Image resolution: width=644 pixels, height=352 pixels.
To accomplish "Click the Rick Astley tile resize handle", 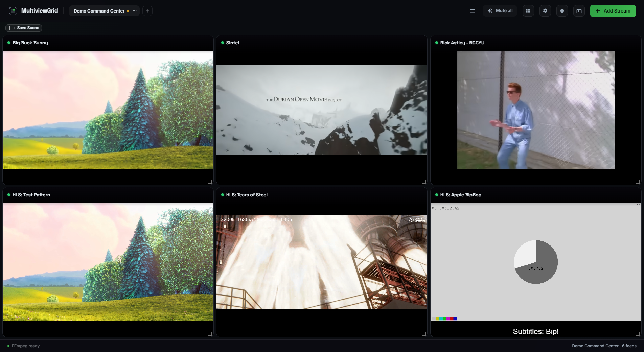I will 638,182.
